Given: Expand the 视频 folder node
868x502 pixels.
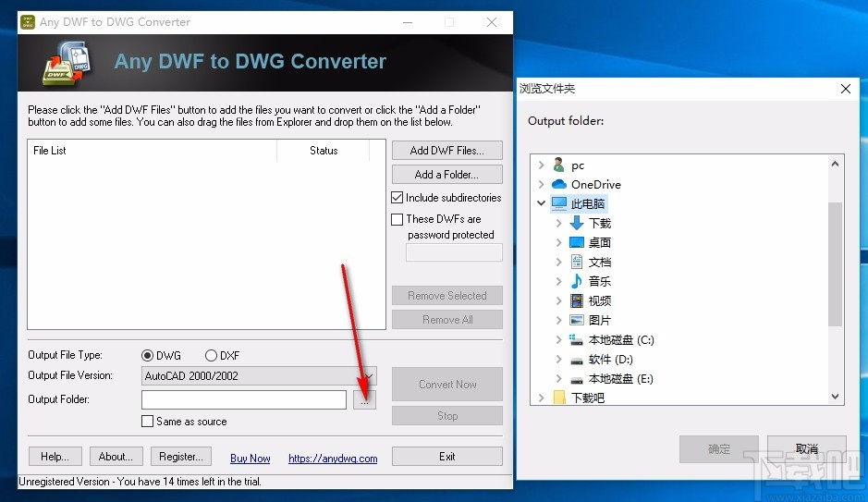Looking at the screenshot, I should pyautogui.click(x=558, y=300).
